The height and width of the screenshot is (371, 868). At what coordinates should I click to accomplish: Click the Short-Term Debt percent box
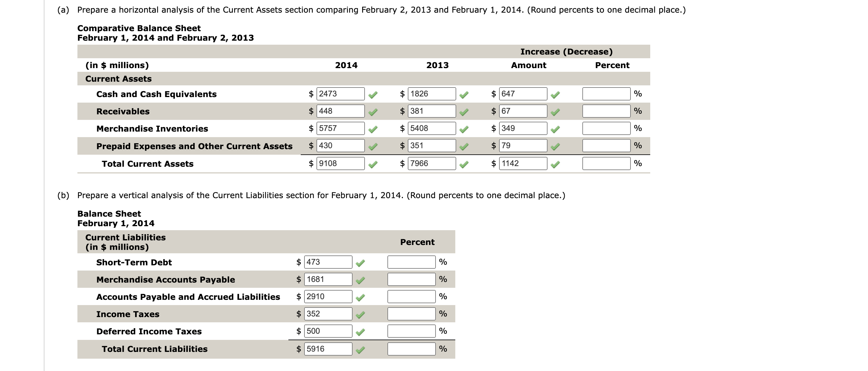coord(411,263)
